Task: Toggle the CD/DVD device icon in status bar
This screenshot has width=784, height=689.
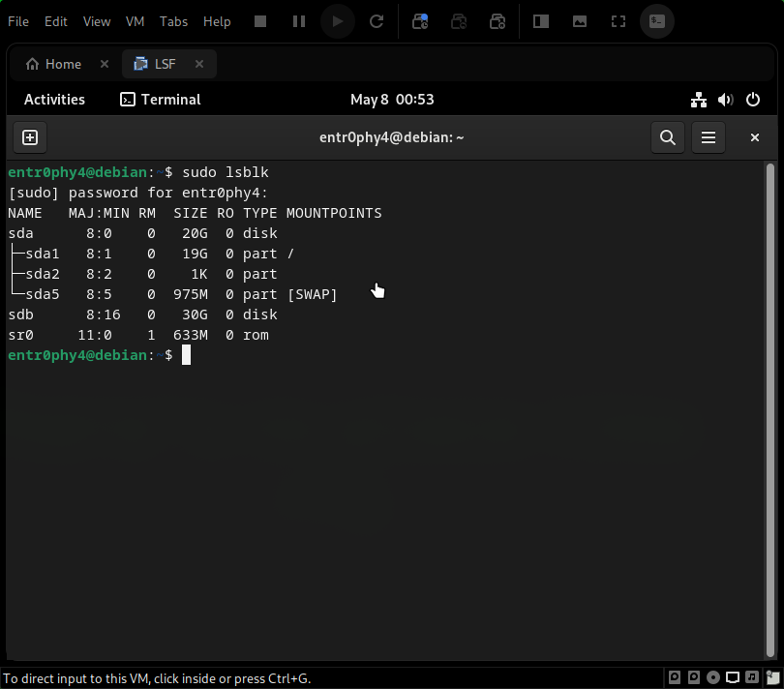Action: [x=713, y=677]
